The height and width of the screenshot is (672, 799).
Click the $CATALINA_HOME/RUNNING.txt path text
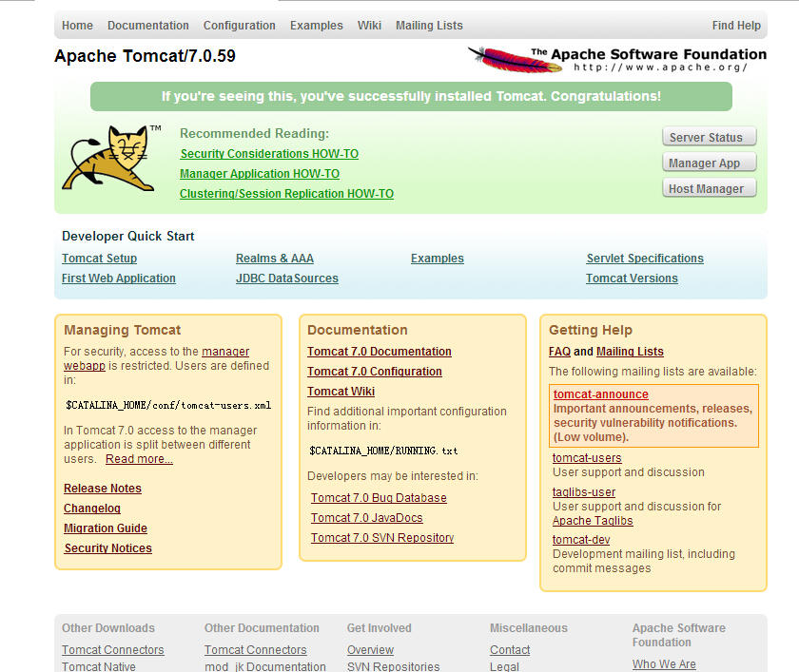point(383,451)
